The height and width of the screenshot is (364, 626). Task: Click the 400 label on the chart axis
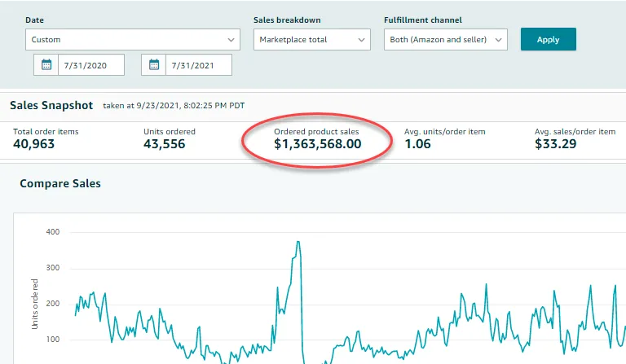[x=53, y=232]
